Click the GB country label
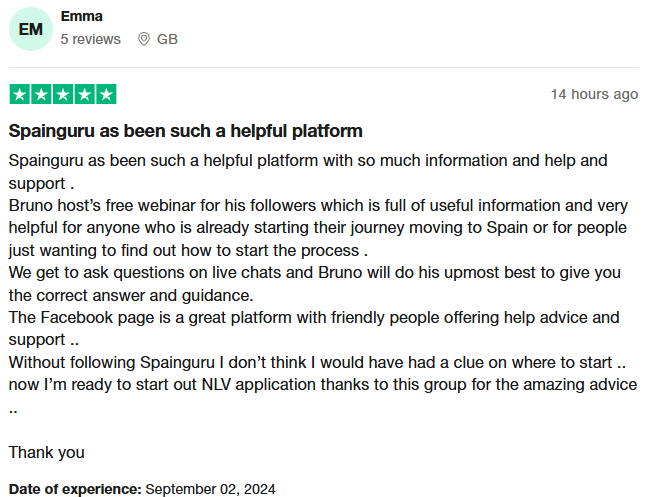653x497 pixels. tap(167, 39)
